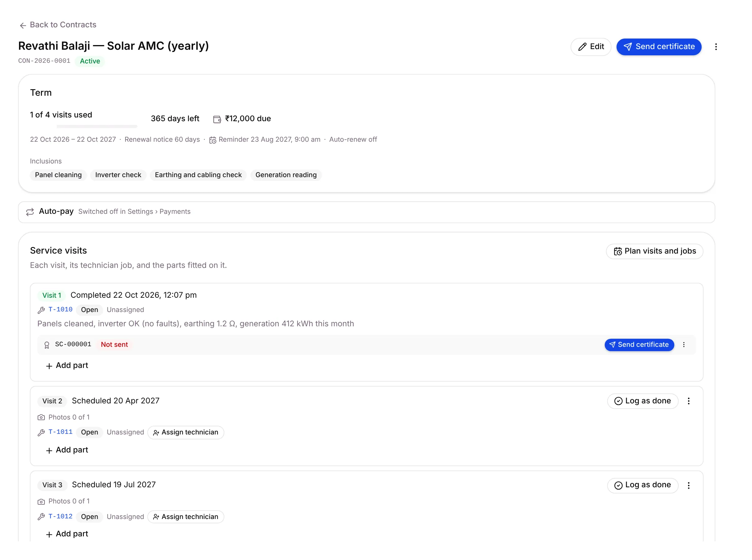Viewport: 752px width, 560px height.
Task: Click the reminder calendar icon in Term
Action: (213, 140)
